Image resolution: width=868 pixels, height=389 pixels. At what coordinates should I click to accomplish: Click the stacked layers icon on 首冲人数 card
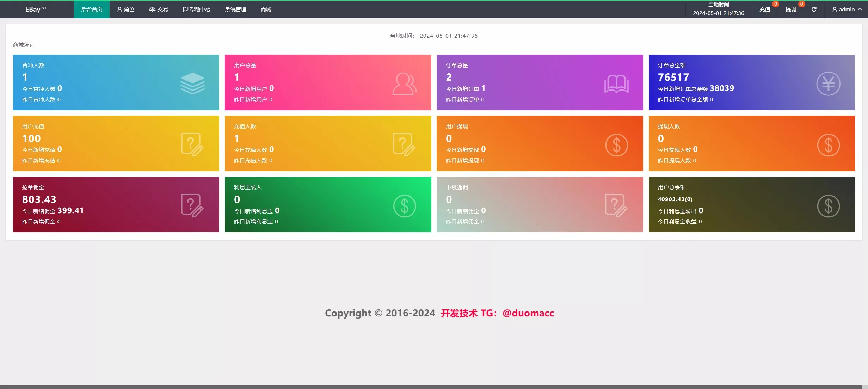coord(192,84)
